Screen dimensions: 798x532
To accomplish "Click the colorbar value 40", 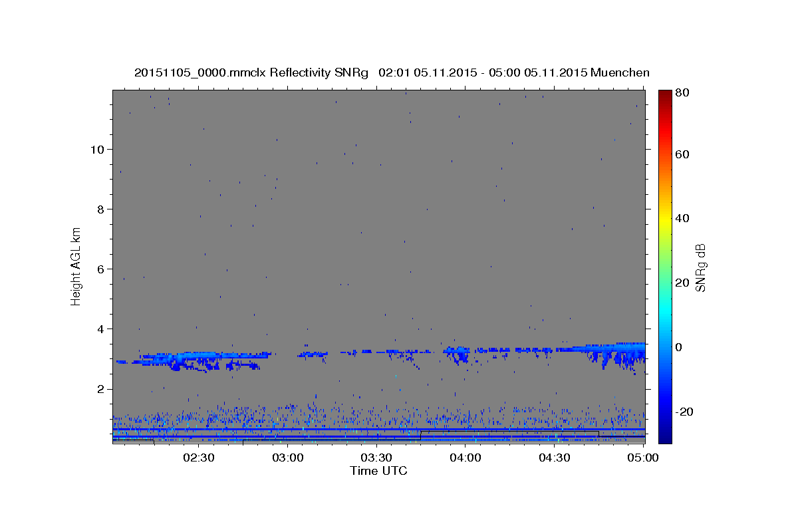I will click(682, 218).
